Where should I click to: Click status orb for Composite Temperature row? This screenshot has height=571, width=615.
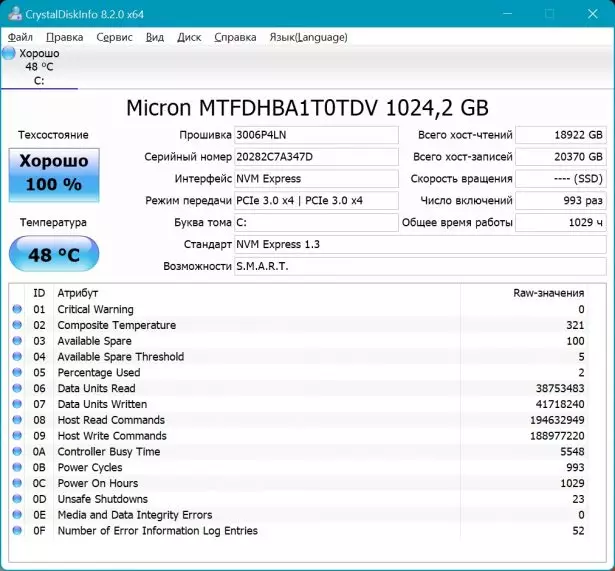(x=16, y=326)
